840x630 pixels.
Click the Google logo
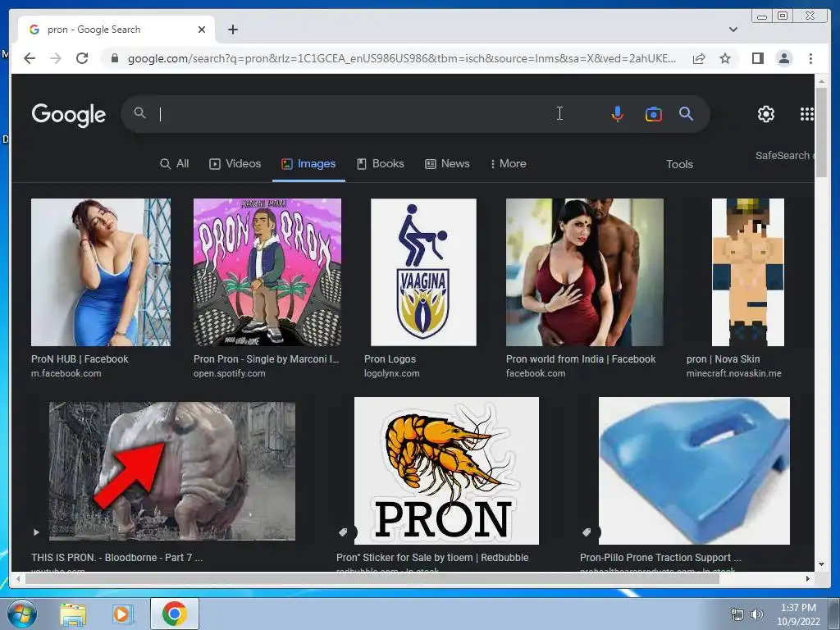click(x=69, y=115)
